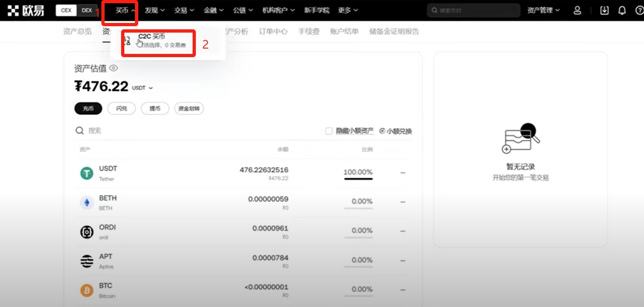Open the APT row more options
644x307 pixels.
[403, 261]
